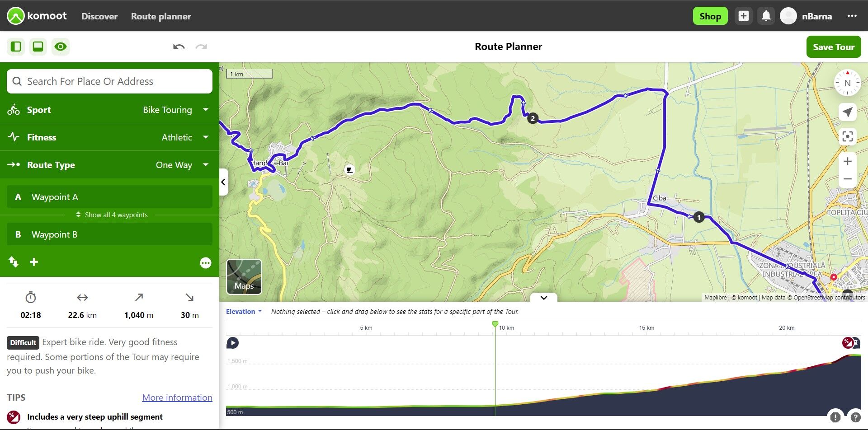Viewport: 868px width, 430px height.
Task: Toggle the left sidebar panel view
Action: (16, 47)
